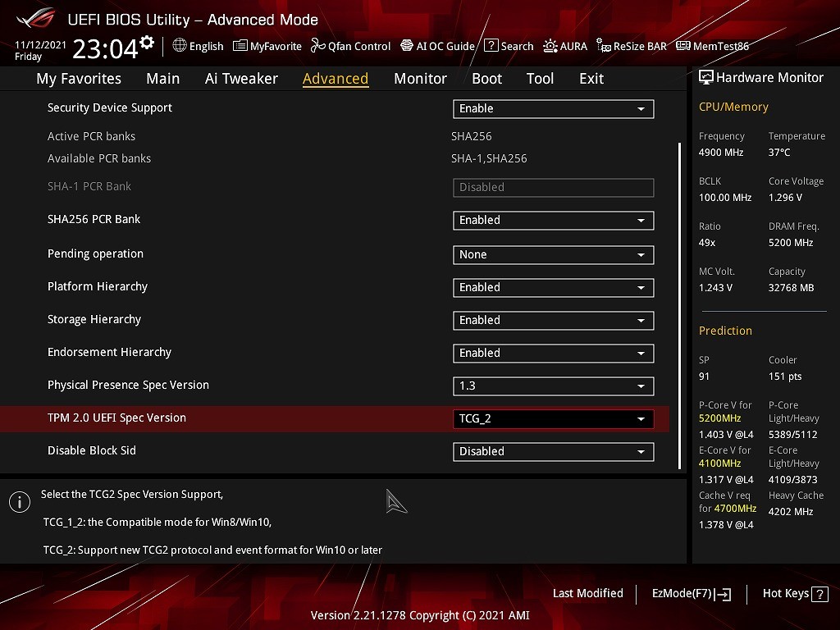The image size is (840, 630).
Task: Open Endorsement Hierarchy dropdown
Action: [554, 353]
